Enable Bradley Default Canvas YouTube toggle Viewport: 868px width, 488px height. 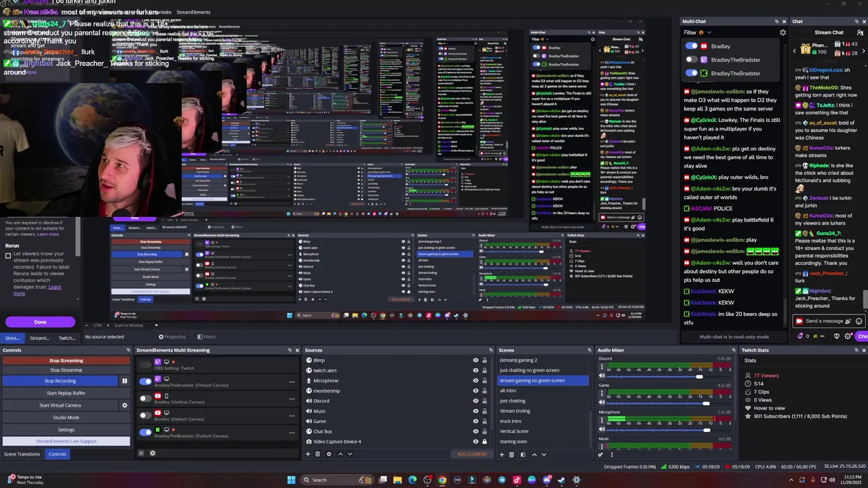[x=145, y=415]
